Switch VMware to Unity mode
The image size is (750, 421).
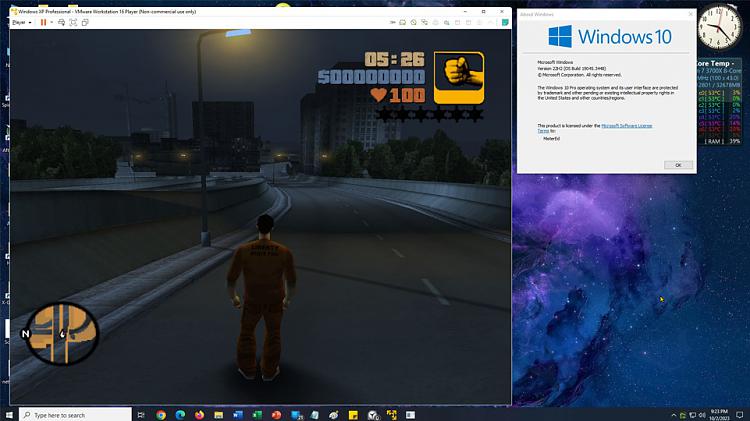coord(85,22)
